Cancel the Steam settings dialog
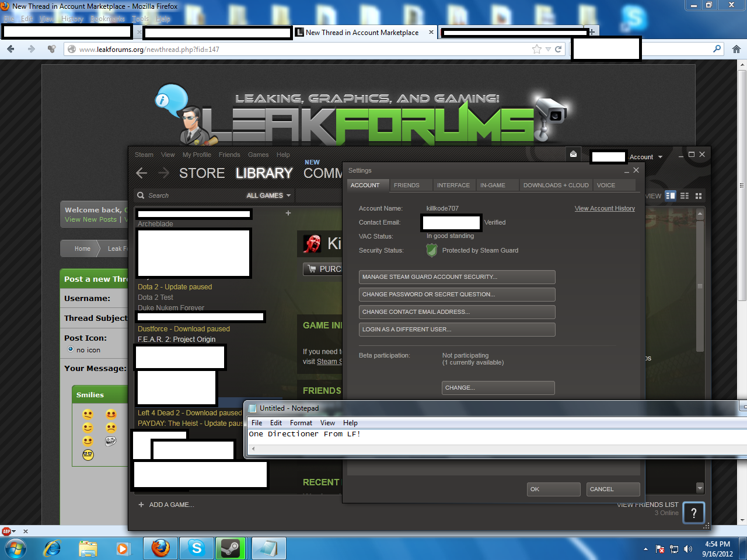 [x=613, y=489]
